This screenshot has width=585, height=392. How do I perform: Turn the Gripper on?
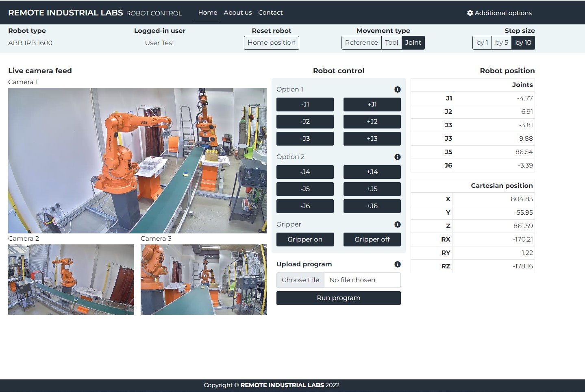pyautogui.click(x=305, y=240)
